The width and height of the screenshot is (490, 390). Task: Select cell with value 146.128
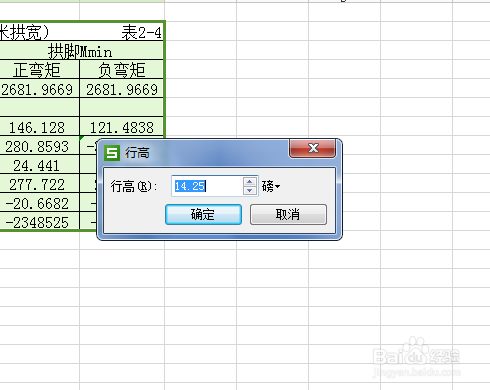pos(39,127)
